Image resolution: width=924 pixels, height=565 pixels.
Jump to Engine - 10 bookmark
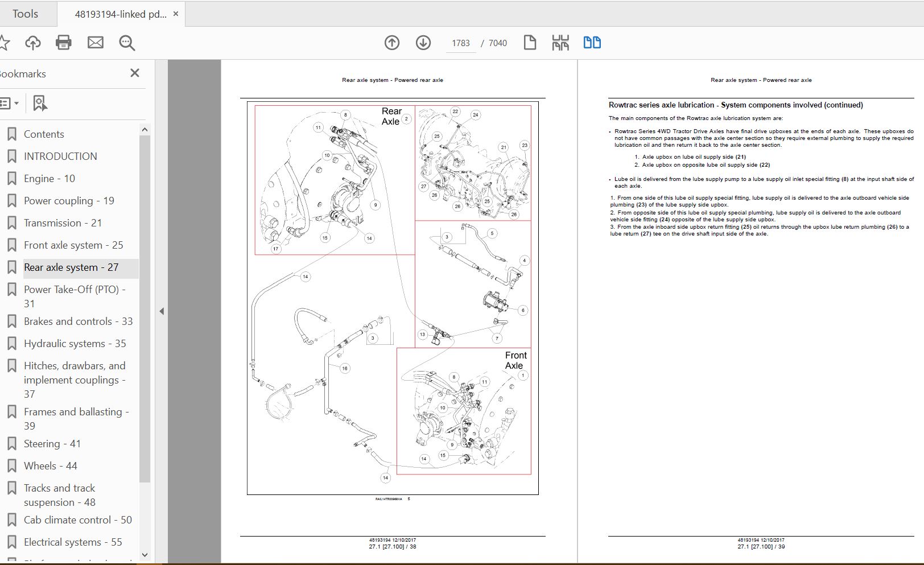[x=49, y=179]
